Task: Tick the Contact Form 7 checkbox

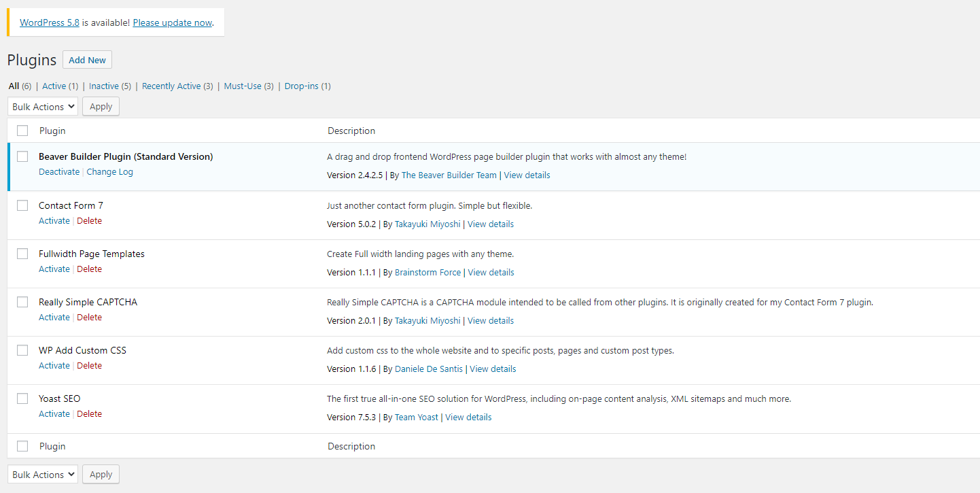Action: coord(22,205)
